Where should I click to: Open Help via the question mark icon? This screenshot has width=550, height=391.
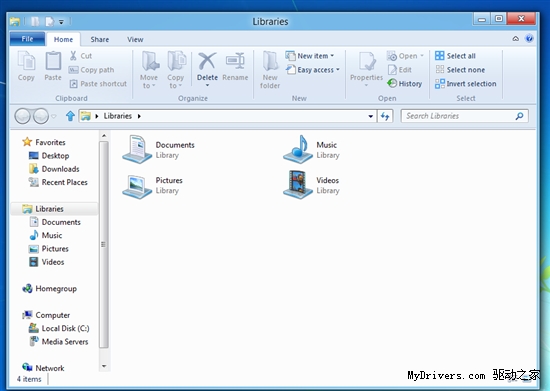tap(529, 39)
